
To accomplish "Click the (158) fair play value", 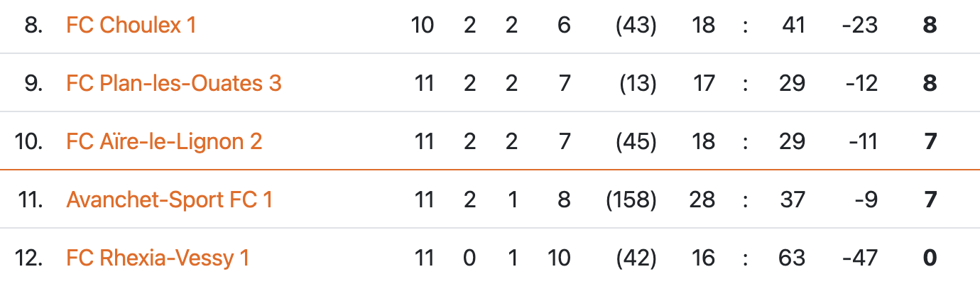I will pos(631,200).
